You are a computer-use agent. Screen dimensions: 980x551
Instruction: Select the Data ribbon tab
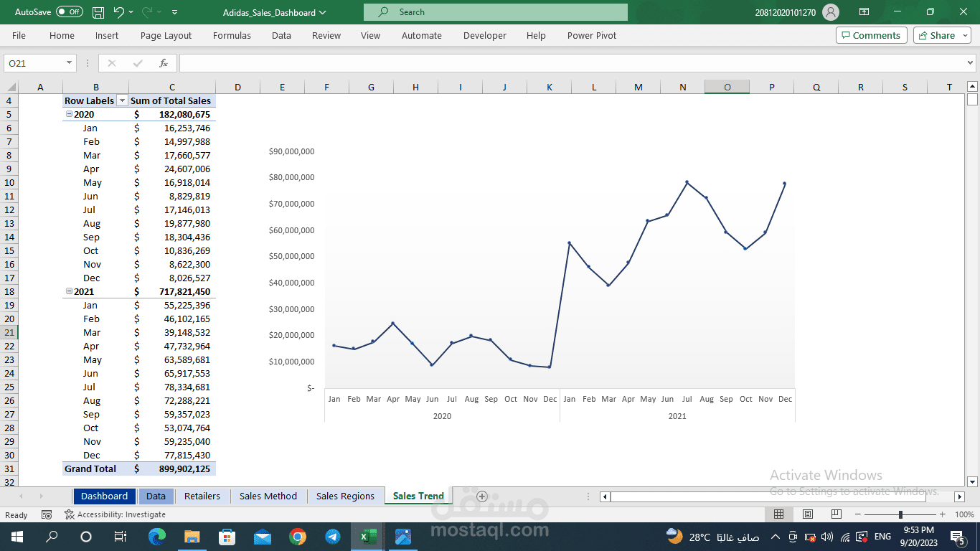pyautogui.click(x=281, y=35)
